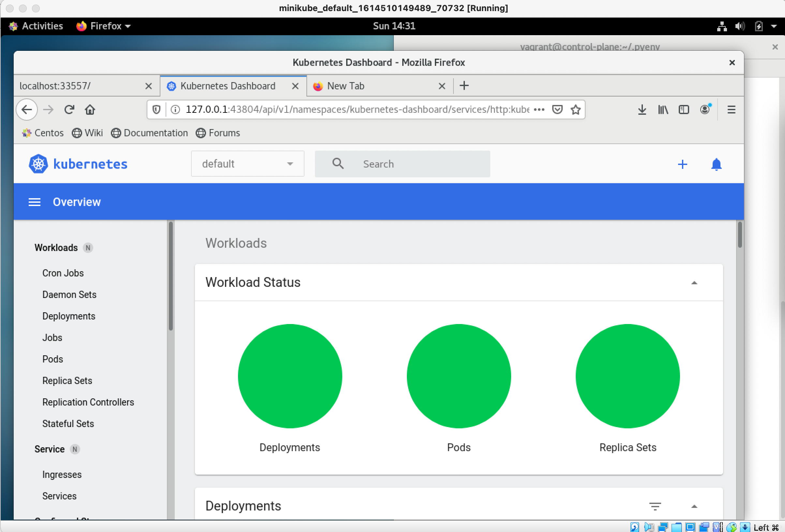
Task: Open Replica Sets in the sidebar
Action: coord(67,381)
